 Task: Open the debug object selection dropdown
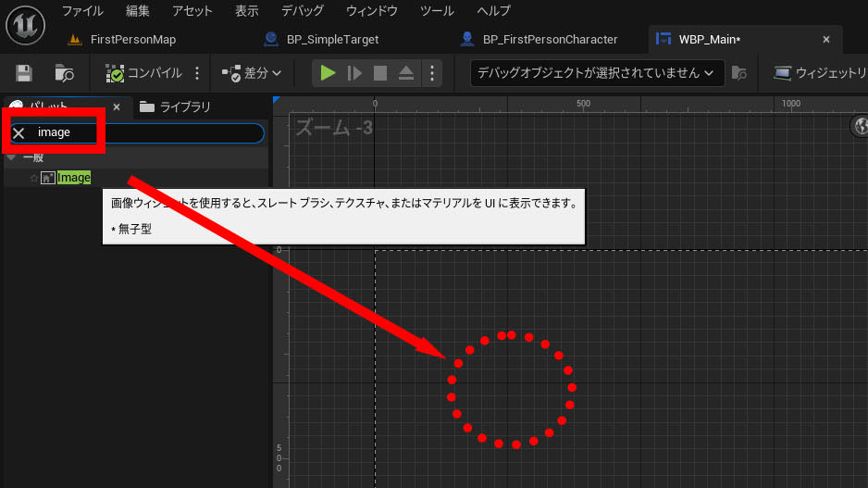[x=596, y=73]
